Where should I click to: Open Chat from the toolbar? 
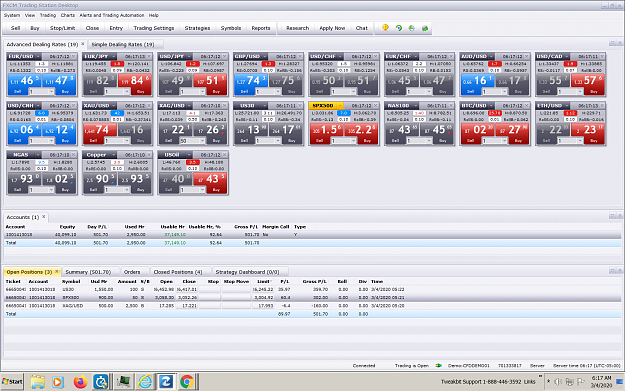coord(362,28)
